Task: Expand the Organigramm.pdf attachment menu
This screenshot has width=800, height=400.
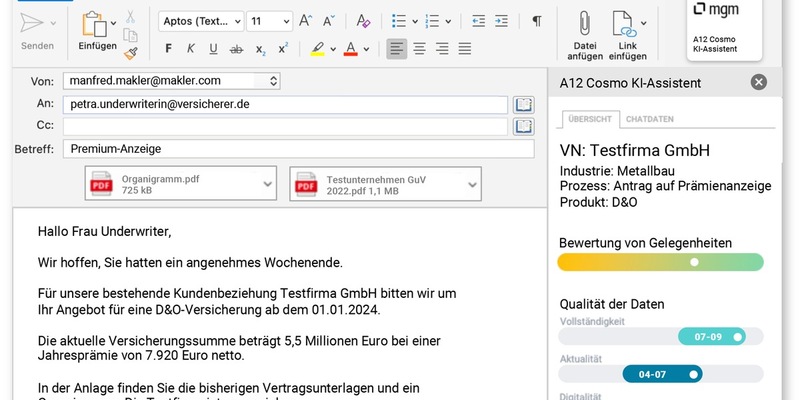Action: click(x=268, y=184)
